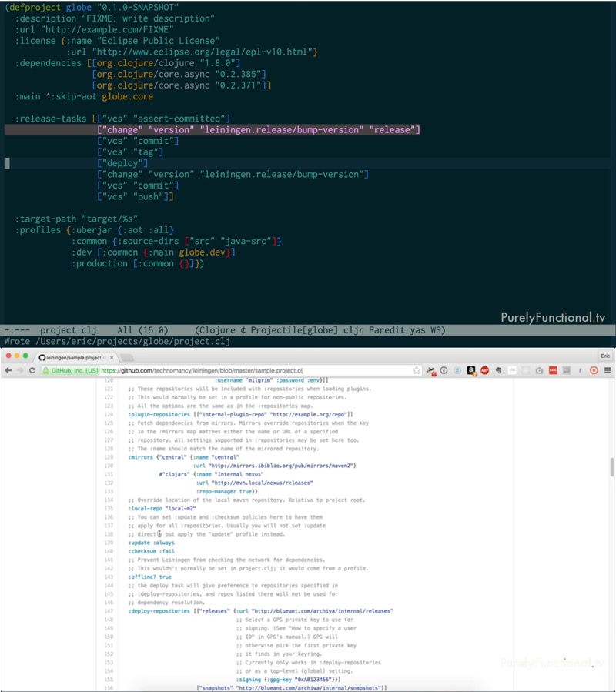Open the Amazon extension icon
The height and width of the screenshot is (692, 616).
471,370
